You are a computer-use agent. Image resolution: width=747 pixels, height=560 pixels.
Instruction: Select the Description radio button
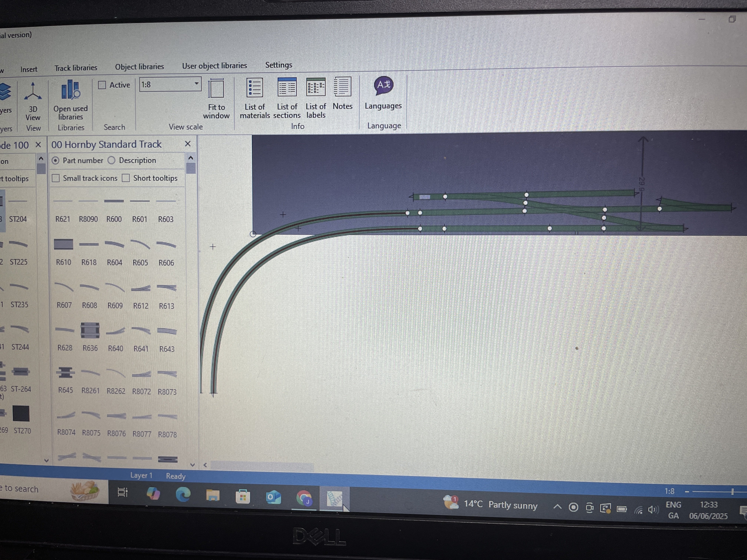(x=112, y=160)
